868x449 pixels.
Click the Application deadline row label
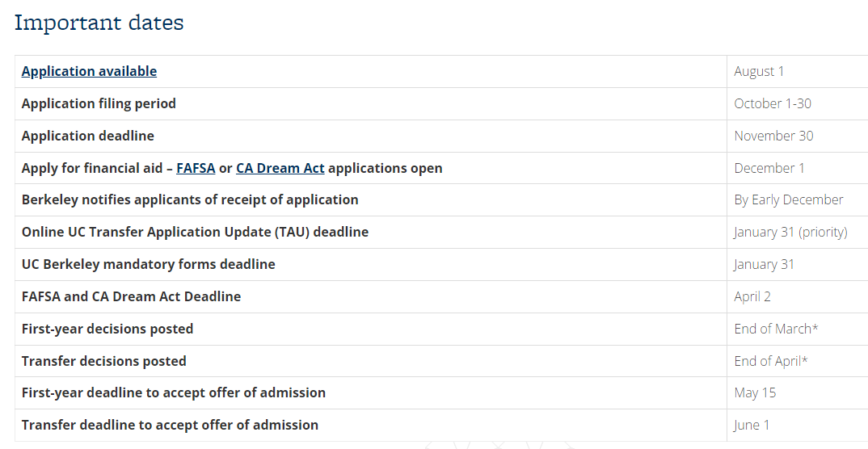pyautogui.click(x=88, y=136)
